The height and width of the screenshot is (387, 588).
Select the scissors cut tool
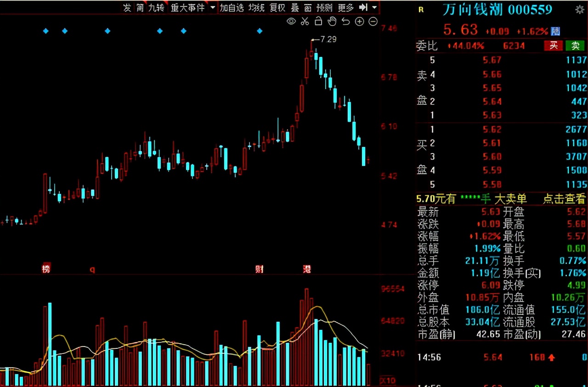[x=305, y=21]
